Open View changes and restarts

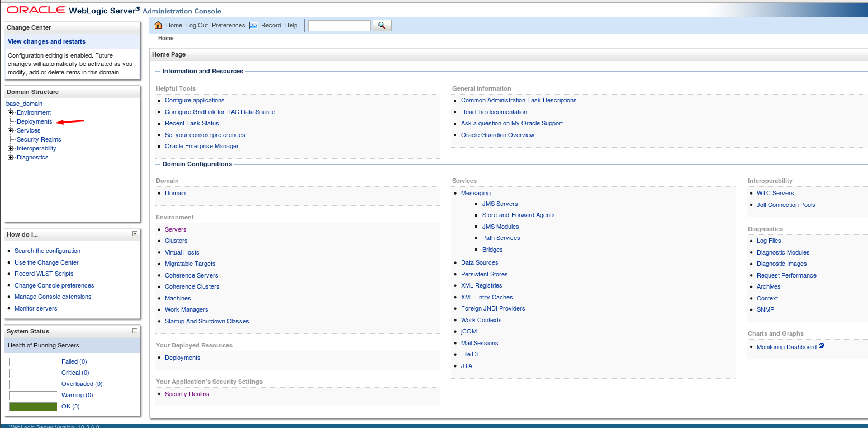pos(47,41)
